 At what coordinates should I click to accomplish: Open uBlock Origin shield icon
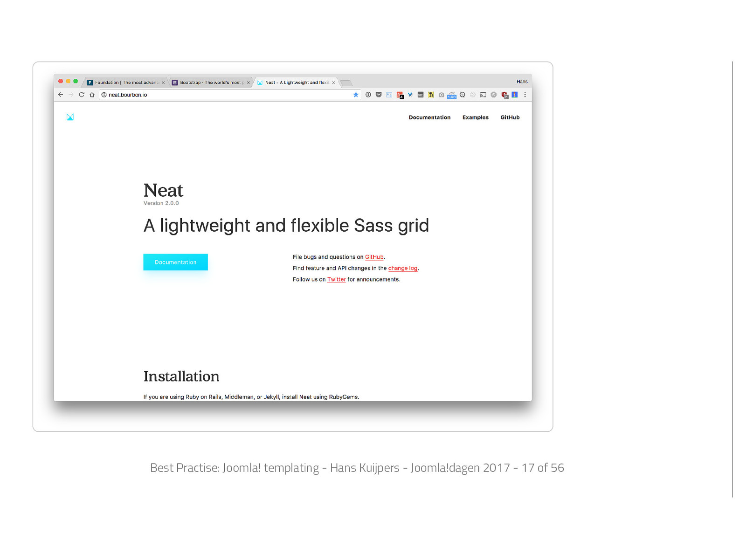coord(504,95)
